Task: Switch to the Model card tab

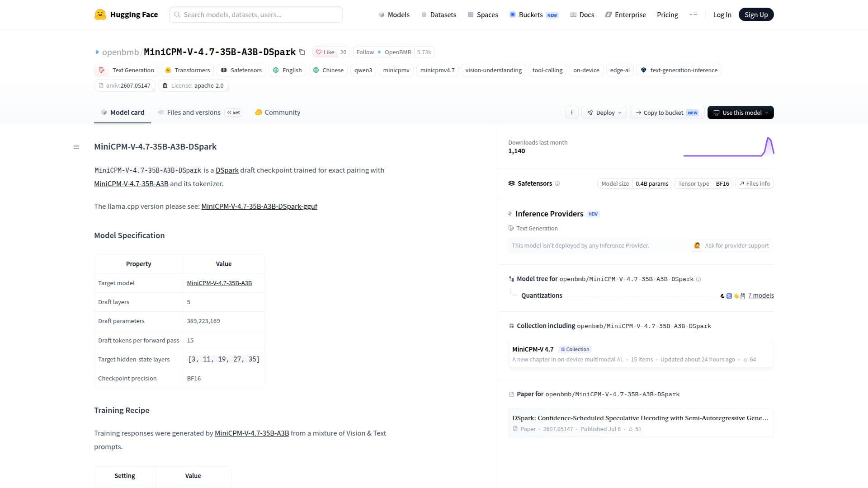Action: pyautogui.click(x=123, y=113)
